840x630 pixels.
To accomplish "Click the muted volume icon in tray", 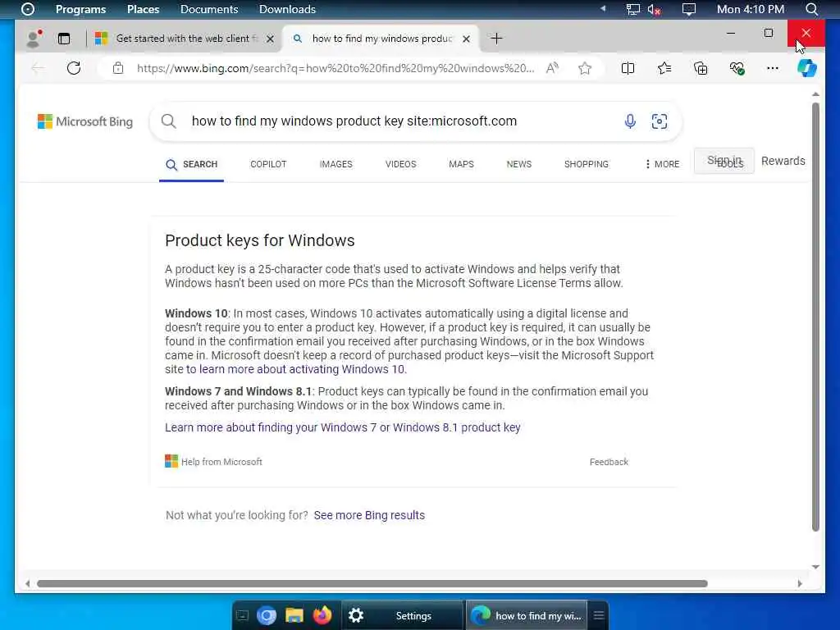I will click(x=654, y=9).
